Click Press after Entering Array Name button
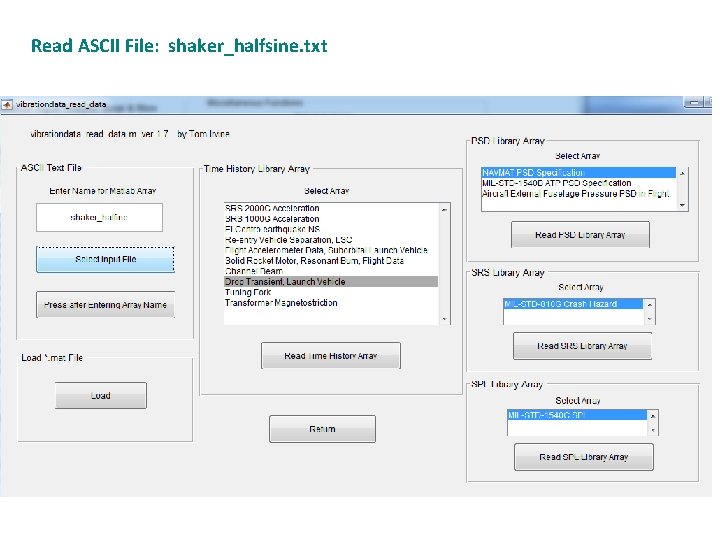Screen dimensions: 720x540 106,304
